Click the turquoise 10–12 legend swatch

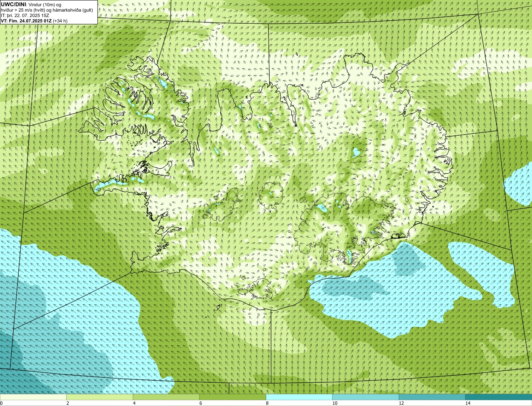366,397
